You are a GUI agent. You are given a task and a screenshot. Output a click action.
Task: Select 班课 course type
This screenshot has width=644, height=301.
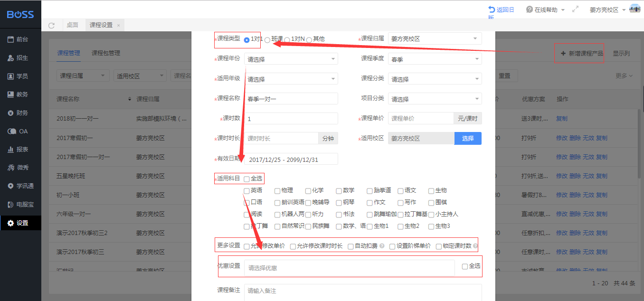coord(267,40)
